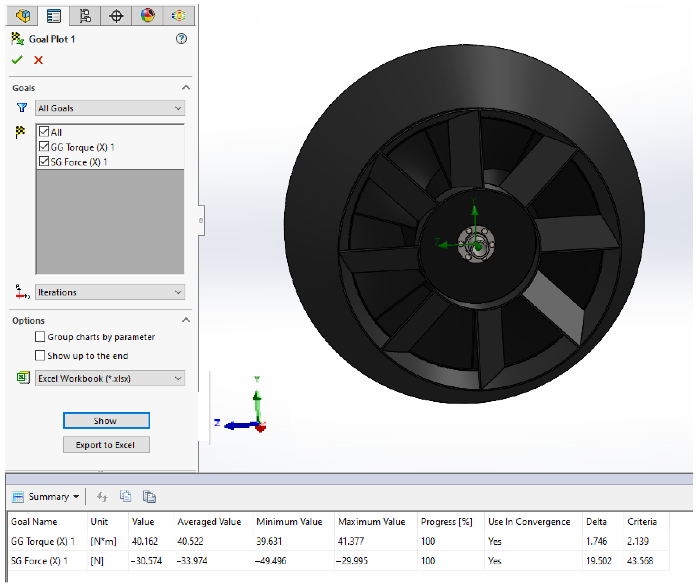Switch to the PropertyManager tab

pos(54,16)
